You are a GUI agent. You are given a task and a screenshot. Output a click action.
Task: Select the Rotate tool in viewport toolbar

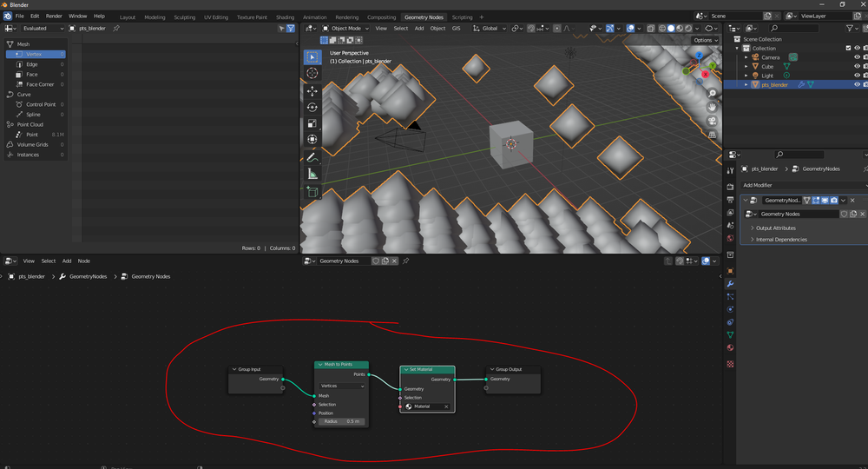point(312,108)
